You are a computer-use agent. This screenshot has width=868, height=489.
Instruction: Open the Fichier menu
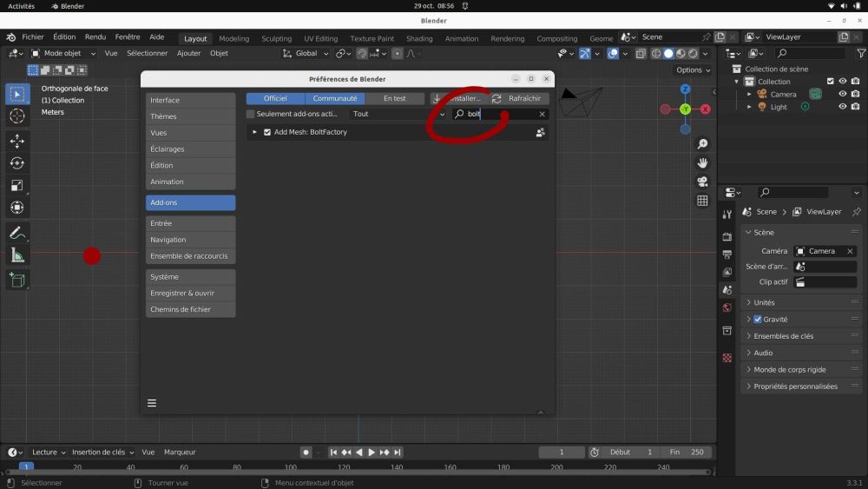pyautogui.click(x=33, y=37)
